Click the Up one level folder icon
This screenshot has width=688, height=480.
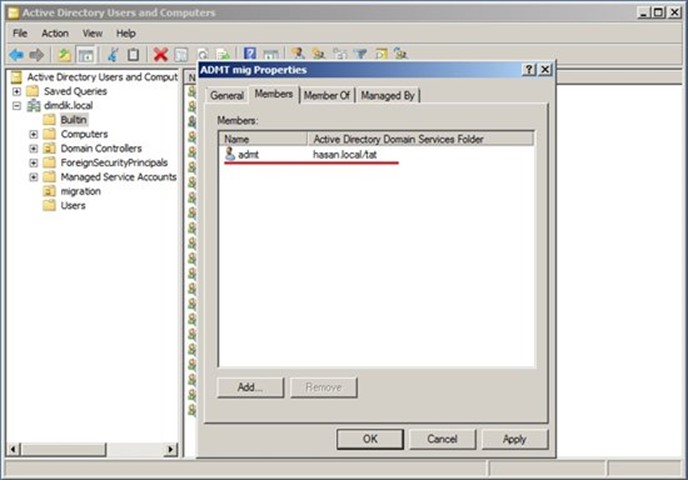click(64, 55)
